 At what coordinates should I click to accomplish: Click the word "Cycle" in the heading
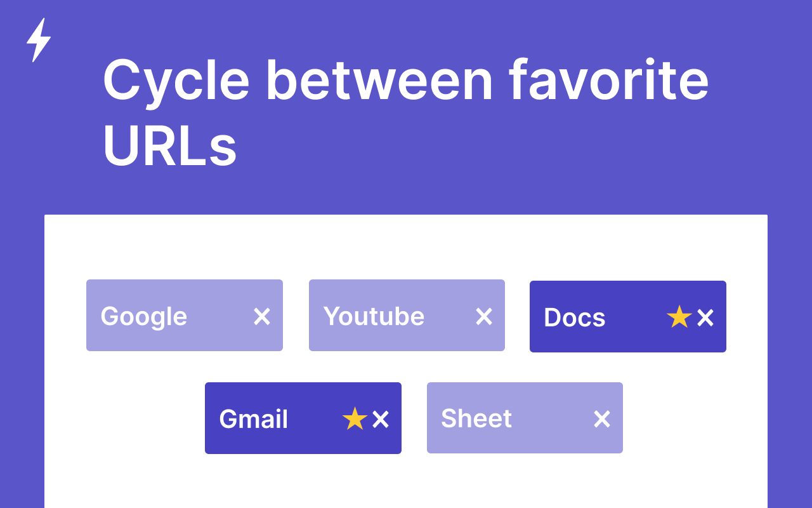click(176, 81)
